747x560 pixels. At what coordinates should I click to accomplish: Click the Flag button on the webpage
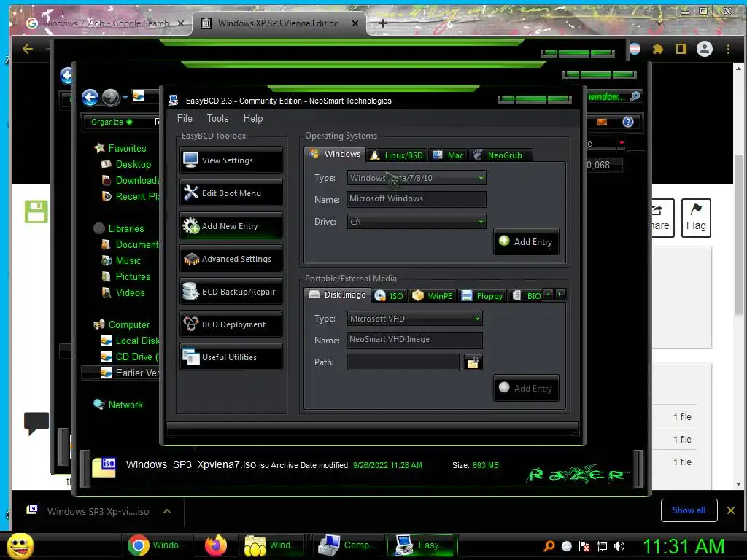click(696, 217)
